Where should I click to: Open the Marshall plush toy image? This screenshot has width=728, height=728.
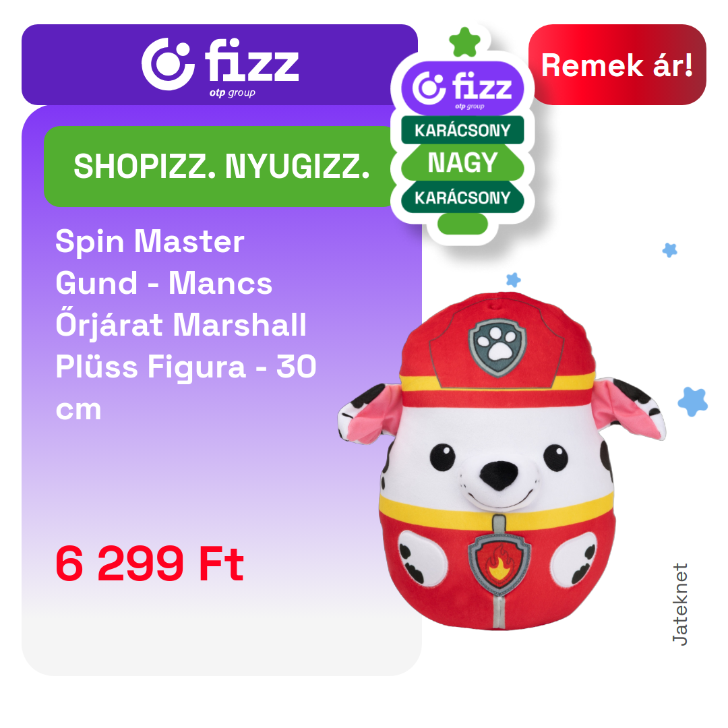point(502,461)
